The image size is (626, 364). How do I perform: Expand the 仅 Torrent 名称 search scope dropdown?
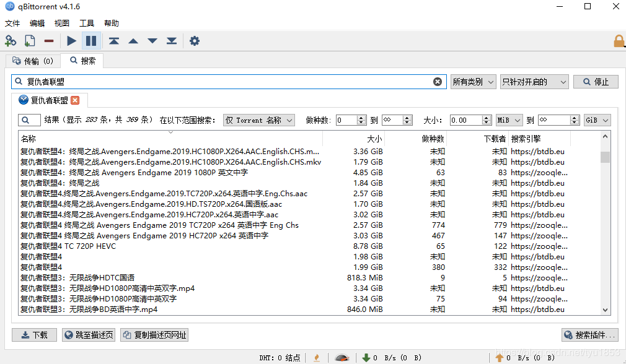pos(258,120)
